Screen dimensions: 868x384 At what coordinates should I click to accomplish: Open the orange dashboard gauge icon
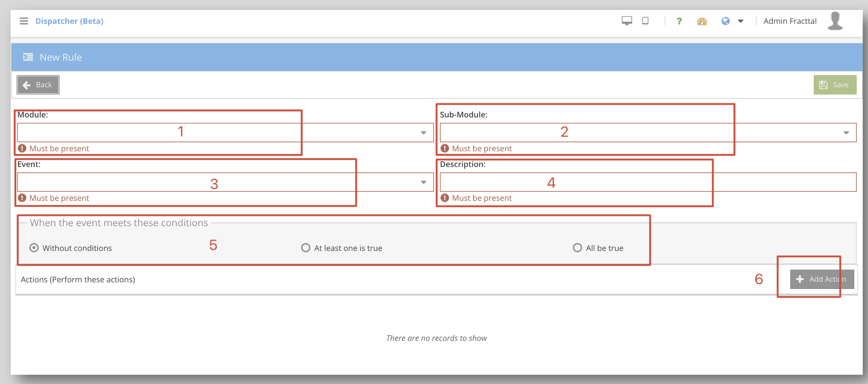(x=702, y=22)
